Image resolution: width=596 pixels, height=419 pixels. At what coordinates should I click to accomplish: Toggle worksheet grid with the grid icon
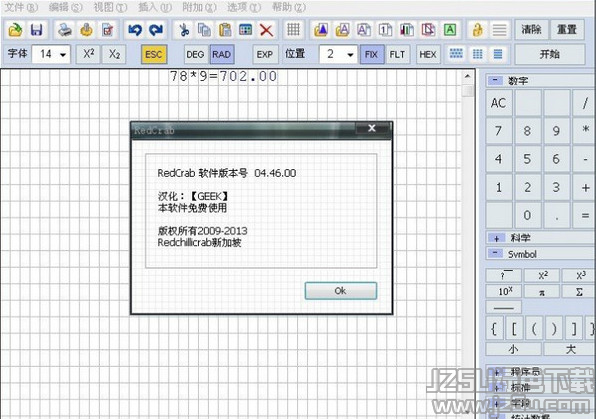[x=293, y=30]
